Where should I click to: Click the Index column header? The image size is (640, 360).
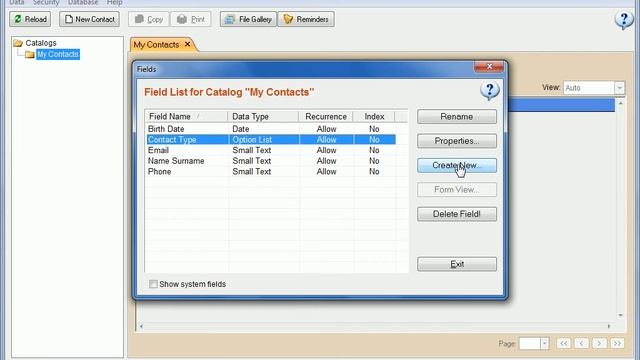tap(374, 116)
